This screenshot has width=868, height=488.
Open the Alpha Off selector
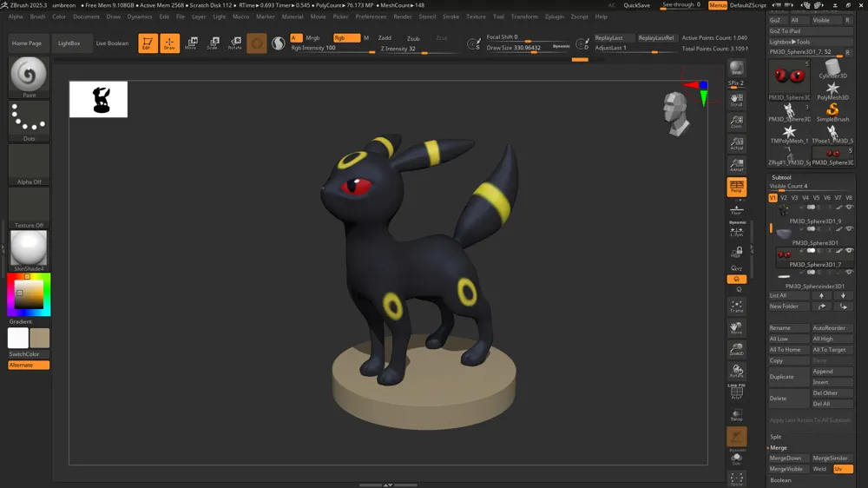(29, 164)
